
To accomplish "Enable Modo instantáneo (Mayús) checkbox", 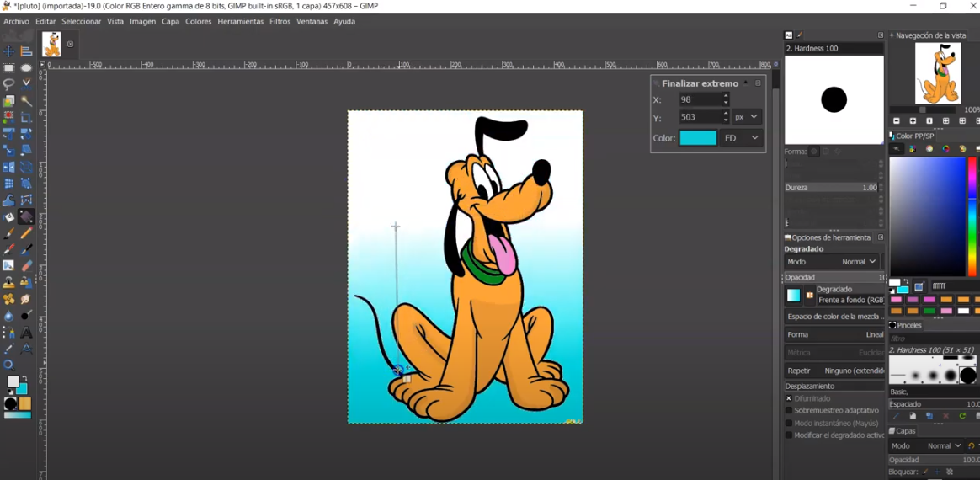I will (789, 423).
